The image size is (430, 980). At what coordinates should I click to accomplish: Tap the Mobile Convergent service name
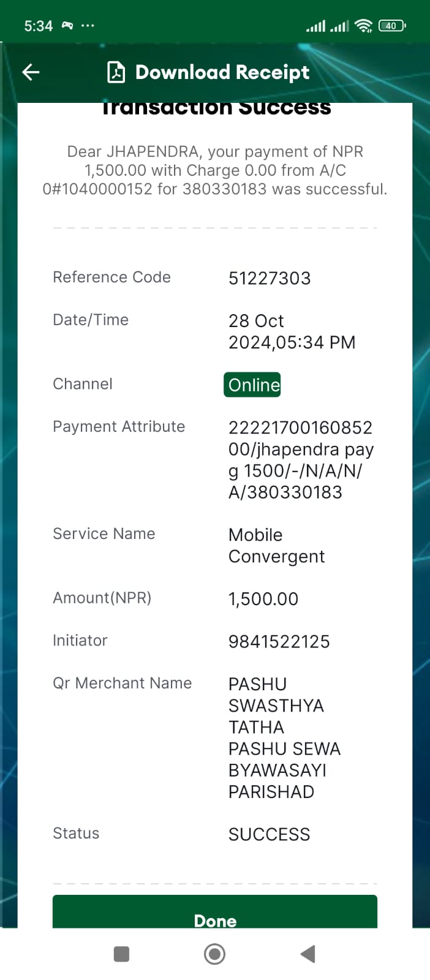[276, 546]
